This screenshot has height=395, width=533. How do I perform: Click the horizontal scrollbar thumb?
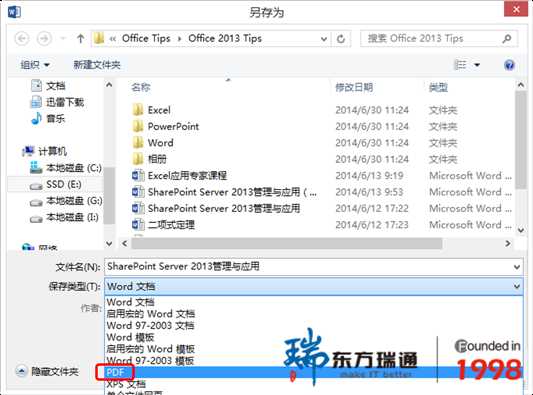[x=287, y=243]
